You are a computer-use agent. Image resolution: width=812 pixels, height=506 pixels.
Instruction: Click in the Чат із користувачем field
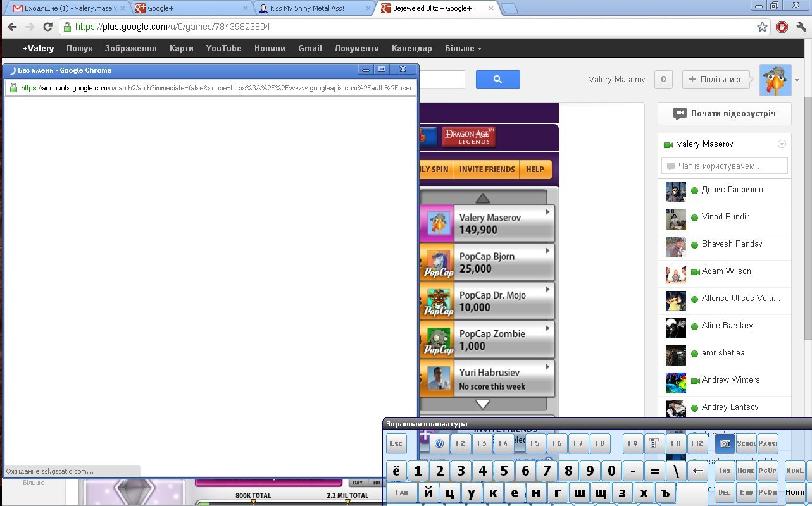coord(725,166)
